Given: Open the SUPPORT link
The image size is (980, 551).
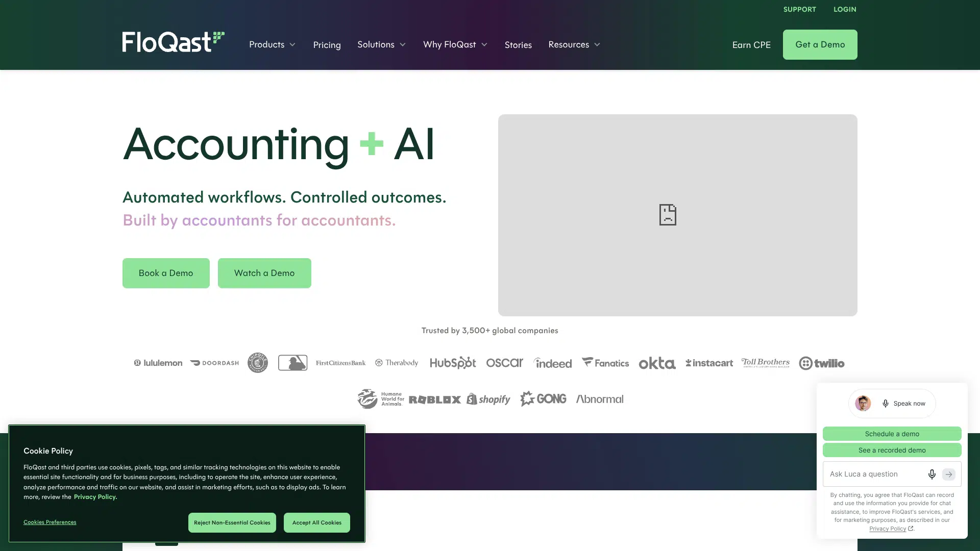Looking at the screenshot, I should pyautogui.click(x=799, y=9).
